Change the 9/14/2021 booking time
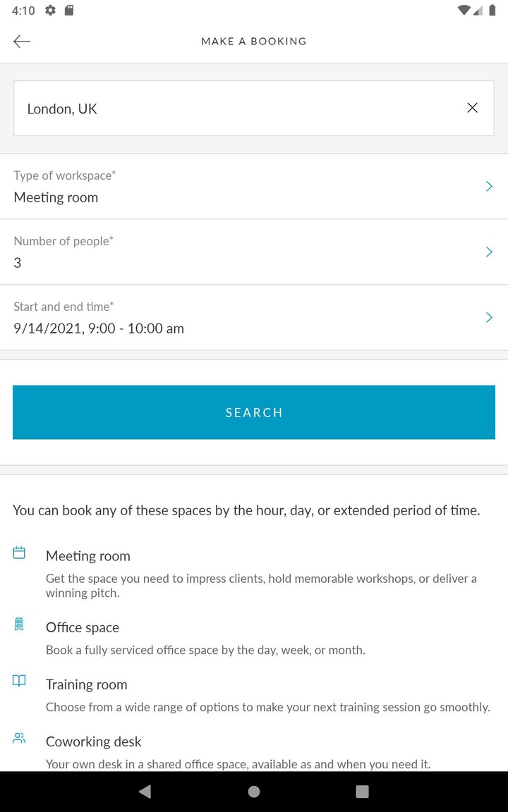The image size is (508, 812). (x=99, y=328)
